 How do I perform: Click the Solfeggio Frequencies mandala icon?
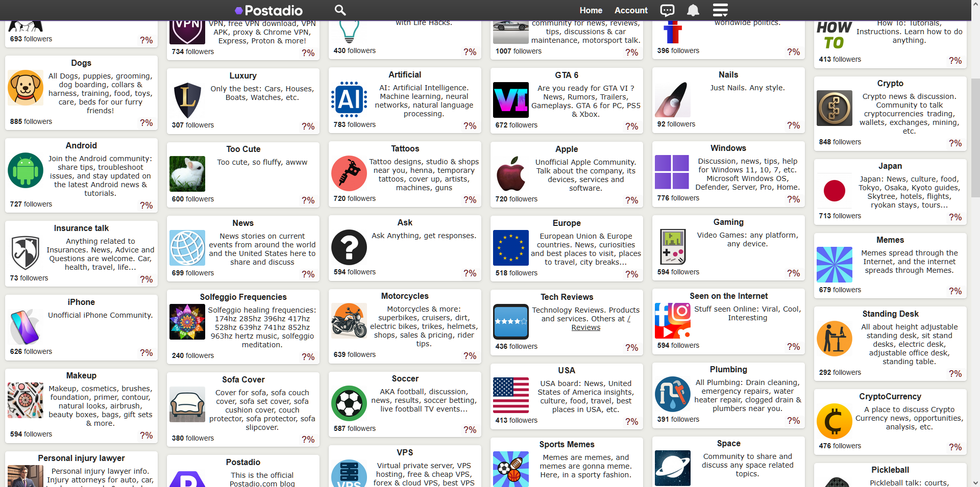click(187, 322)
